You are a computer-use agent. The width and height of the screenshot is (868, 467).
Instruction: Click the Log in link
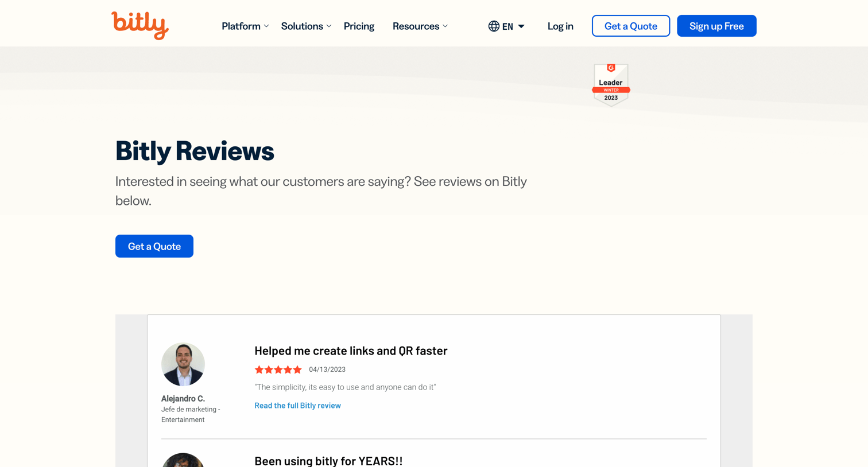pyautogui.click(x=560, y=26)
